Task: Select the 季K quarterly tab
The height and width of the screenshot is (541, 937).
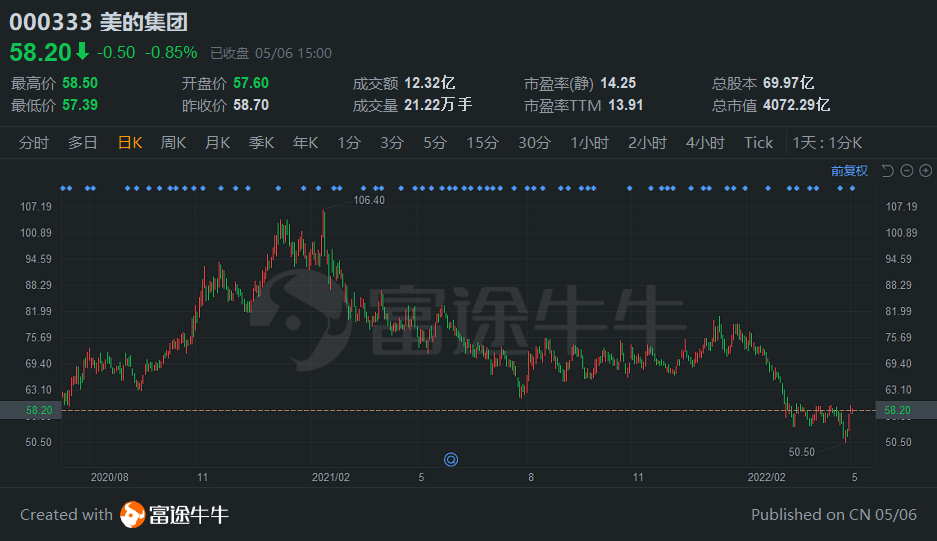Action: [x=261, y=143]
